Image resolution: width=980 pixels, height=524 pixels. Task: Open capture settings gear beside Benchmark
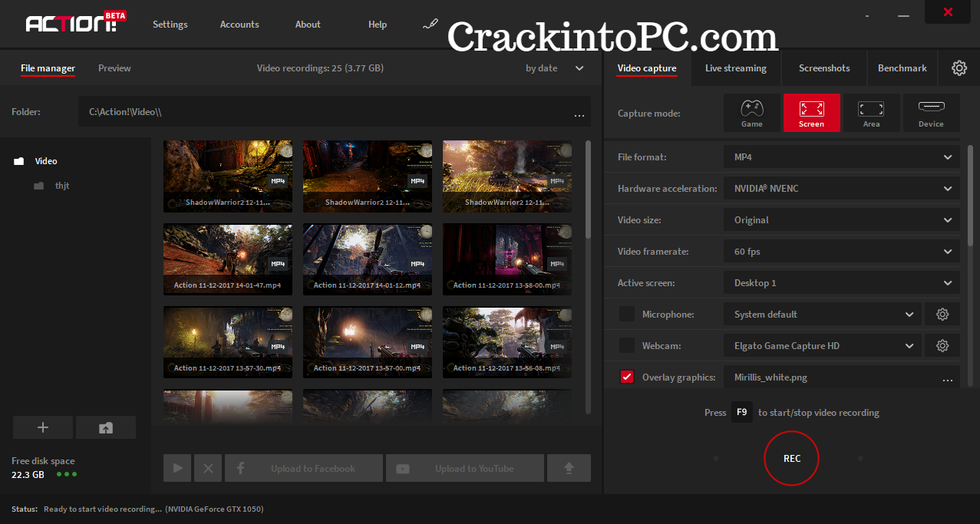click(x=959, y=68)
